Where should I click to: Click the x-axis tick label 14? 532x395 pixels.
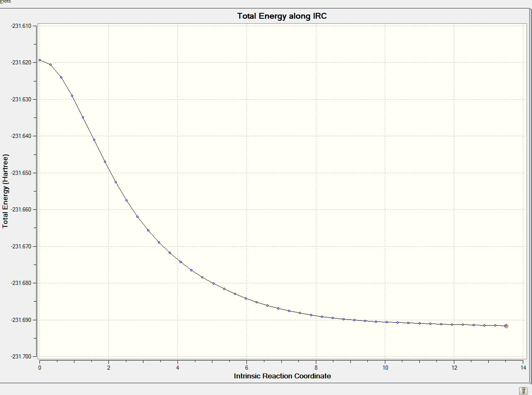pos(523,368)
